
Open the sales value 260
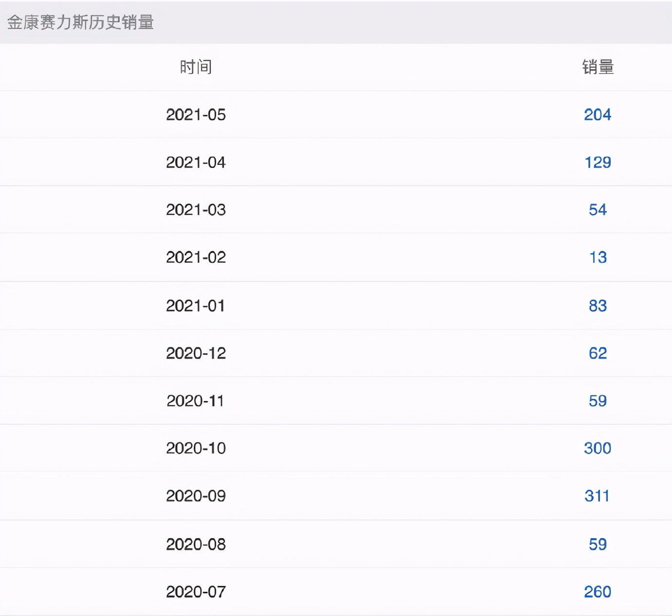[597, 592]
